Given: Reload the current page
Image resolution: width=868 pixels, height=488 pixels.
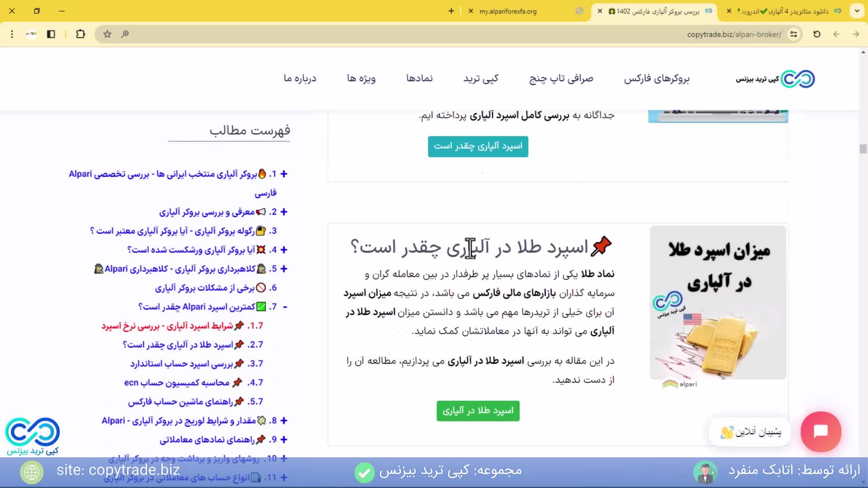Looking at the screenshot, I should pyautogui.click(x=816, y=34).
